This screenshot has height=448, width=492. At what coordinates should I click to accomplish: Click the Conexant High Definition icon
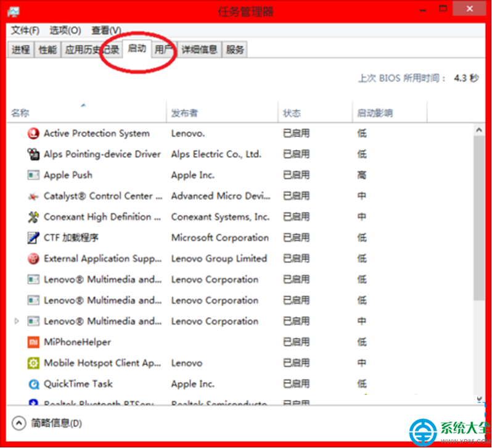tap(33, 217)
